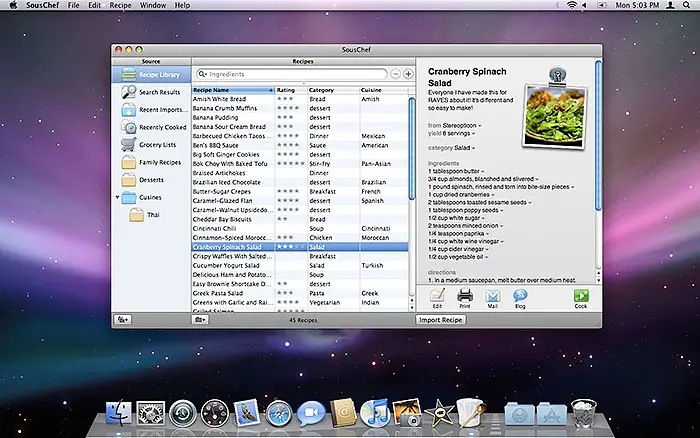Open the Wi-Fi status menu

(x=572, y=5)
